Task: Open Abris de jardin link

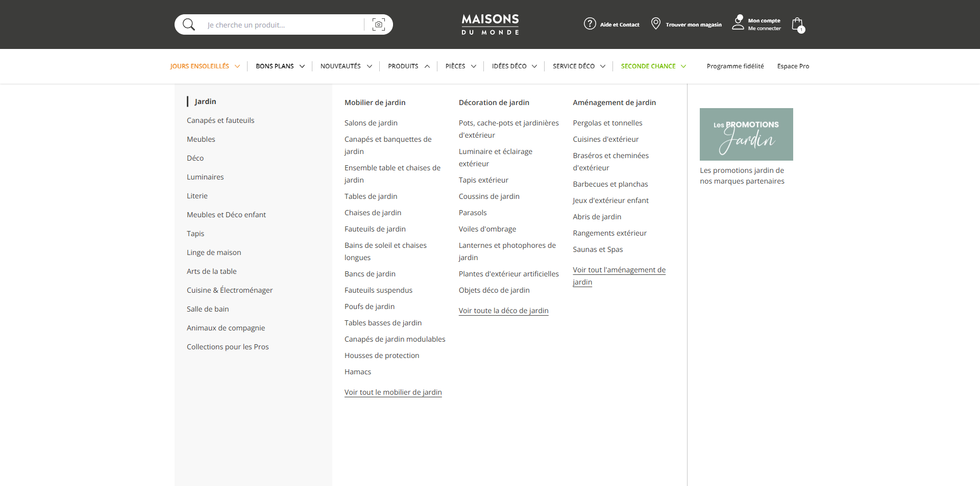Action: [597, 217]
